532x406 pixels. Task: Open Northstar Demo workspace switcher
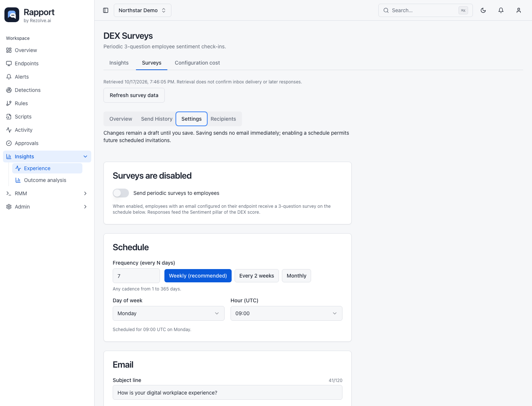coord(143,10)
